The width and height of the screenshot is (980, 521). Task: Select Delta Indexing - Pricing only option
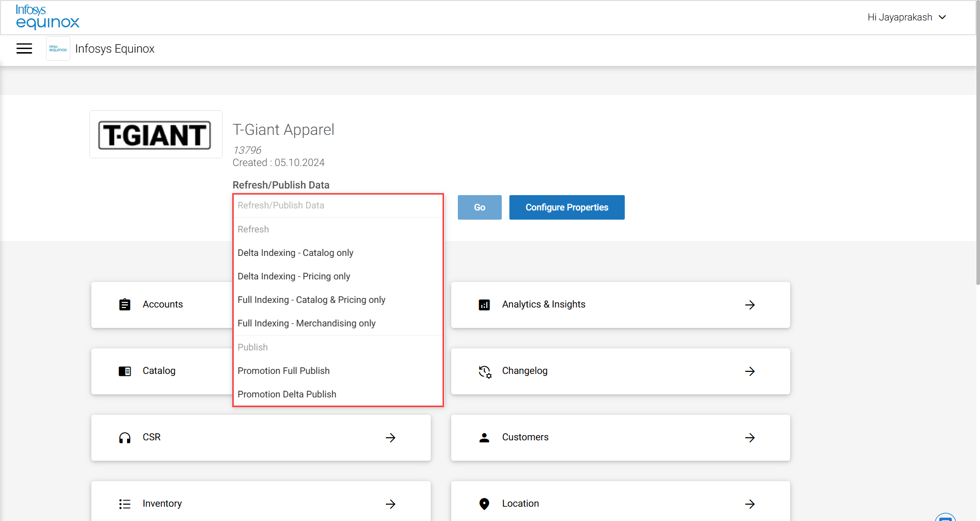click(x=338, y=276)
